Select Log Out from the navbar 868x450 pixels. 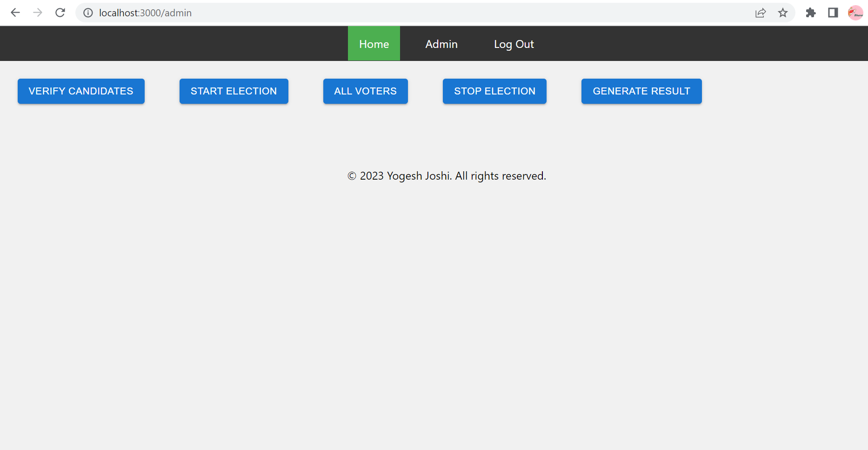[514, 43]
